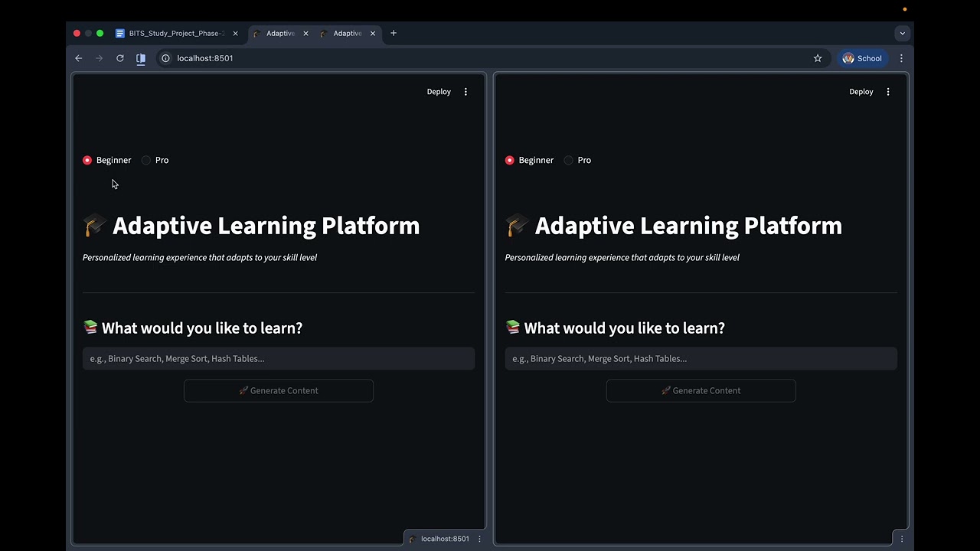
Task: Click Deploy in the left pane
Action: pos(439,92)
